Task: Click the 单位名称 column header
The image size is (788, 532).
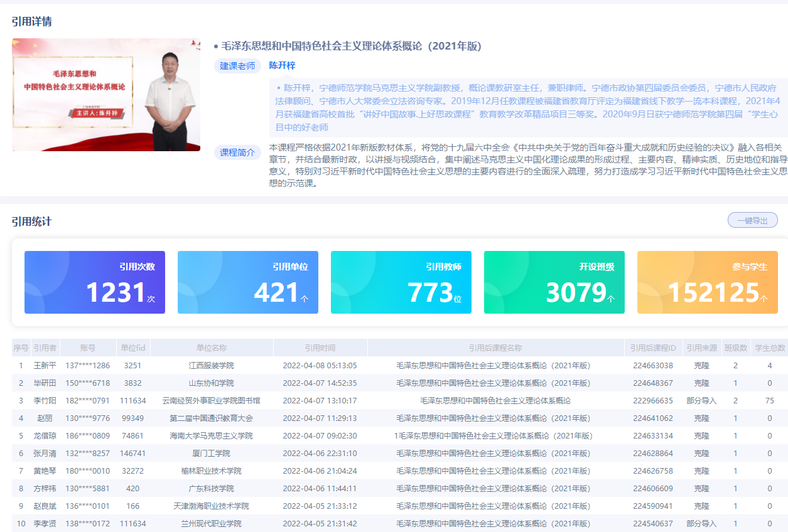Action: tap(212, 348)
